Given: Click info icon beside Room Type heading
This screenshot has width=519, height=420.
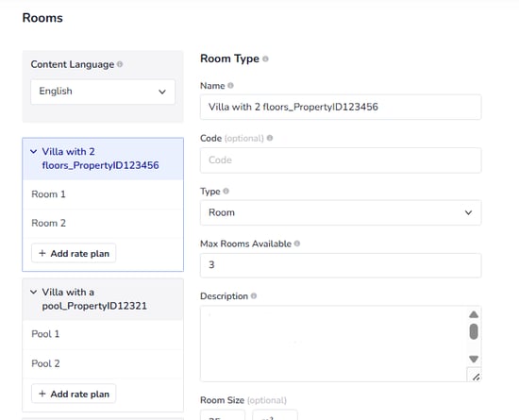Looking at the screenshot, I should (x=265, y=59).
